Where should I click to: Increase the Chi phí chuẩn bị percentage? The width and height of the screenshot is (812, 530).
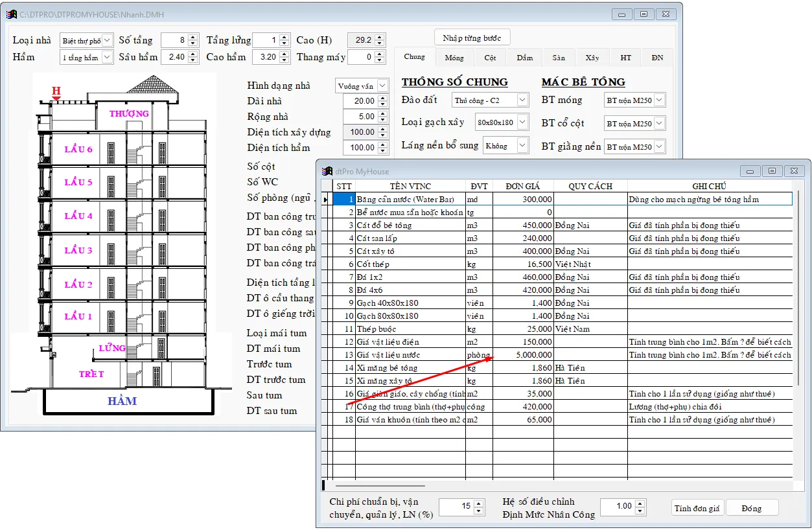(x=479, y=503)
